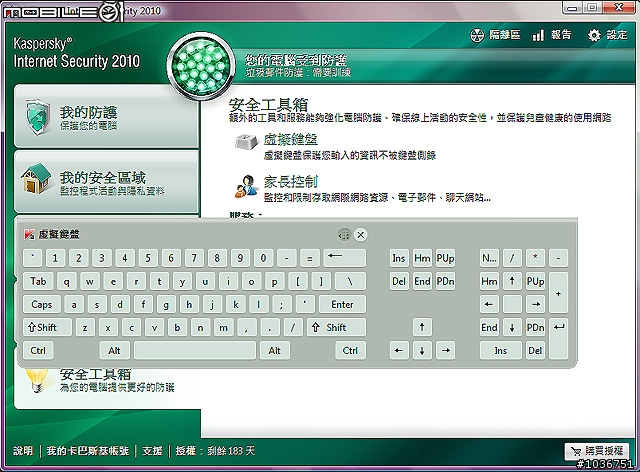Viewport: 640px width, 472px height.
Task: Click the equals sign key
Action: (309, 258)
